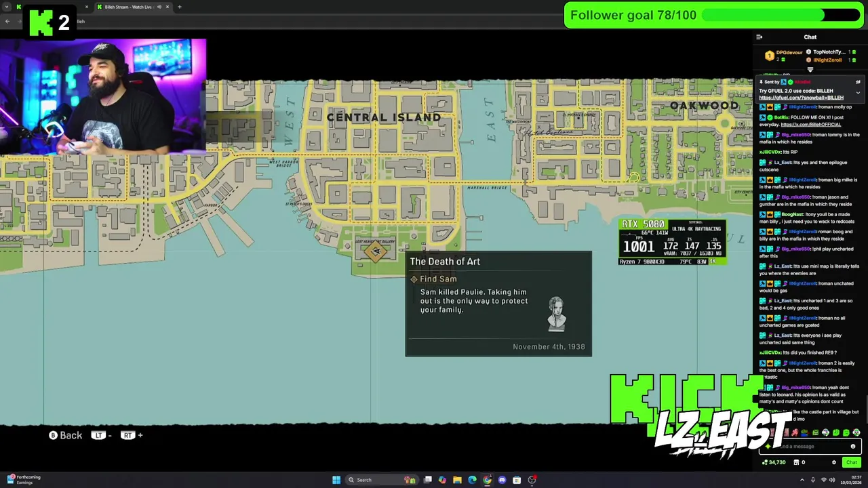This screenshot has width=868, height=488.
Task: Send message with green Chat button
Action: (x=852, y=462)
